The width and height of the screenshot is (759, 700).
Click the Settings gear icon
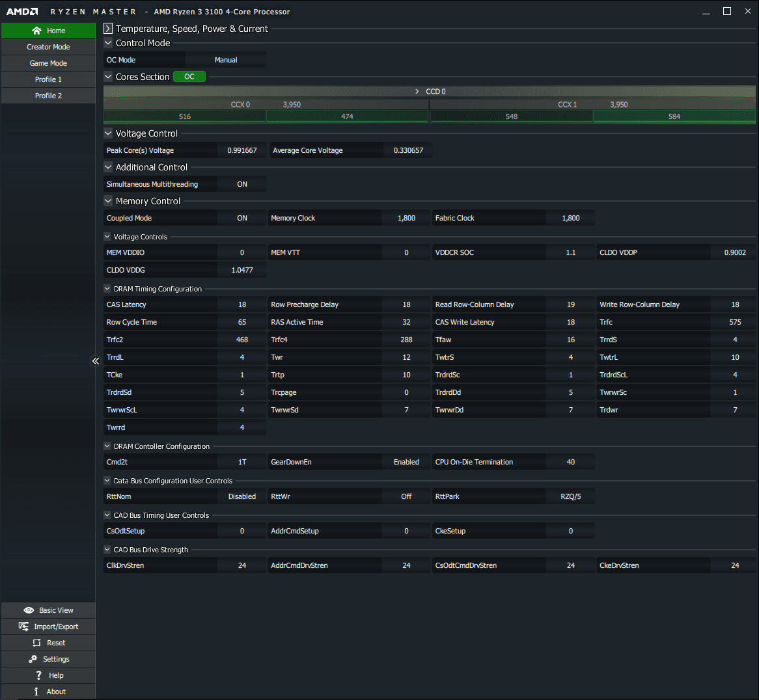pyautogui.click(x=33, y=659)
